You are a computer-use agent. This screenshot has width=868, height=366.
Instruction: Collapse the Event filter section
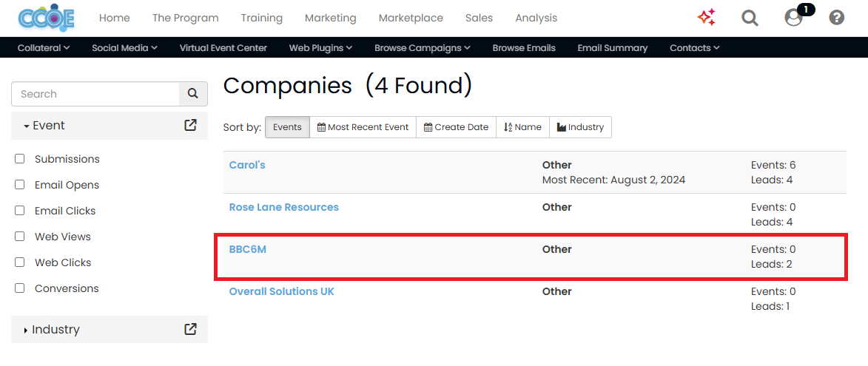coord(44,126)
